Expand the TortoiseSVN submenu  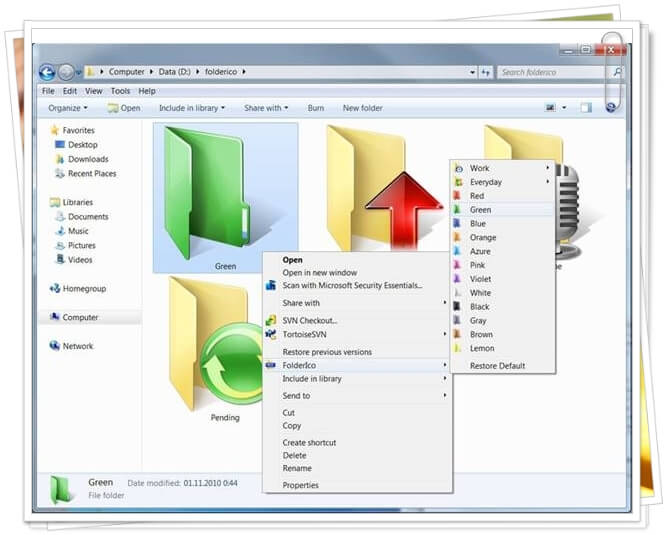[357, 334]
